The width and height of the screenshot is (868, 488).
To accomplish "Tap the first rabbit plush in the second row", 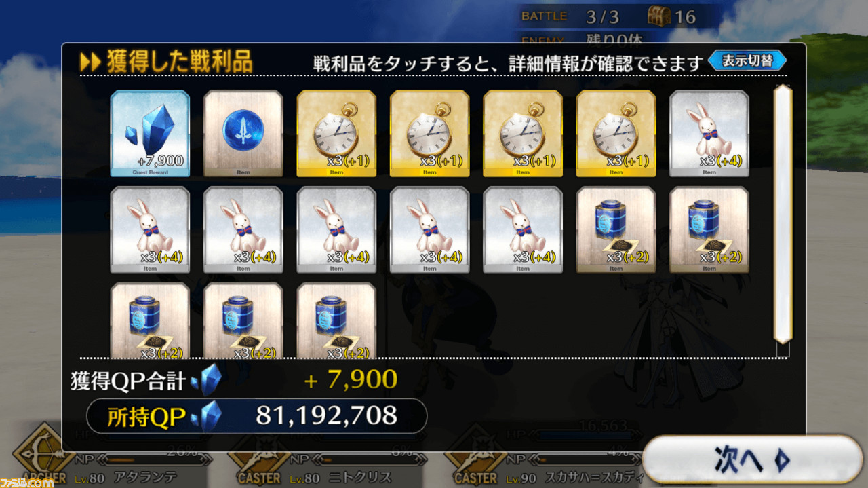I will [150, 229].
